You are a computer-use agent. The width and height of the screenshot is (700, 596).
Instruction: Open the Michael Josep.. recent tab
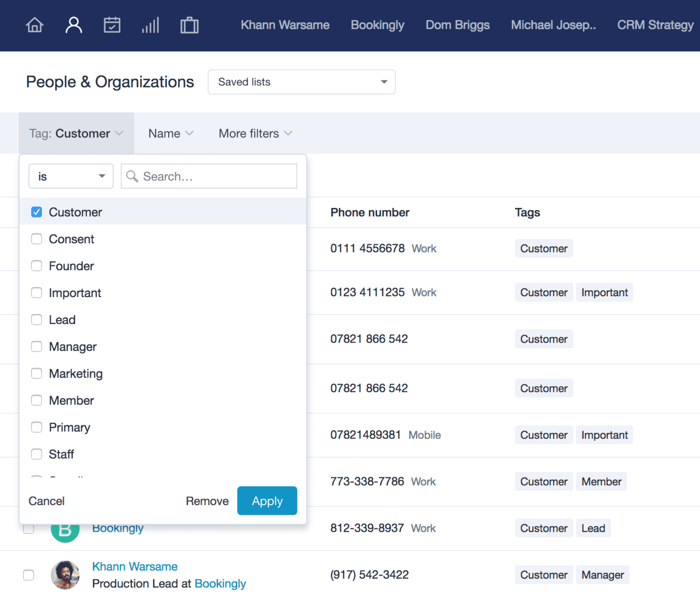click(x=553, y=25)
